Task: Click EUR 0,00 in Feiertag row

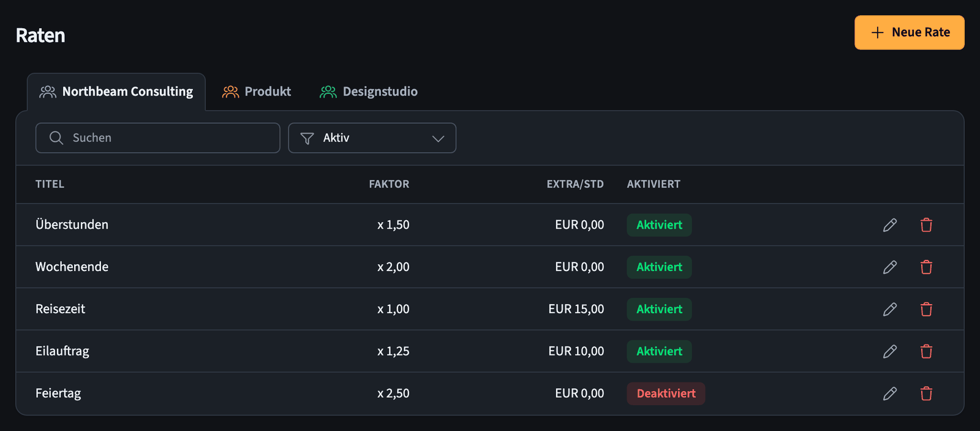Action: point(579,394)
